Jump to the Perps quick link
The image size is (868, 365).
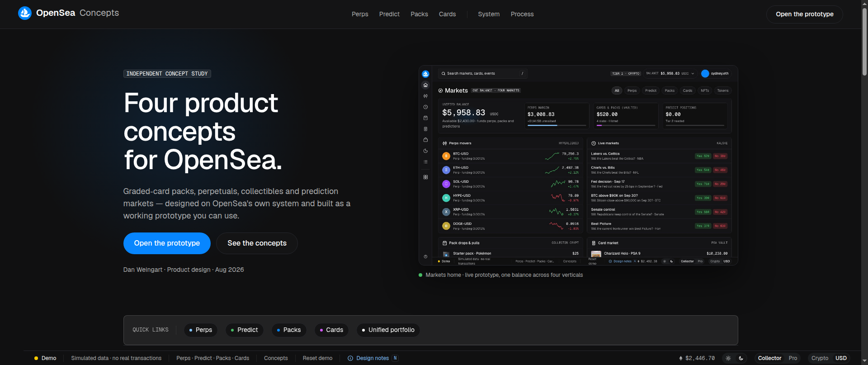(x=201, y=330)
